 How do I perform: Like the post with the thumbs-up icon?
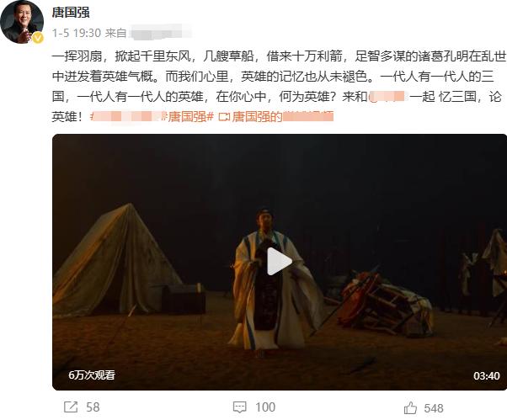(410, 407)
